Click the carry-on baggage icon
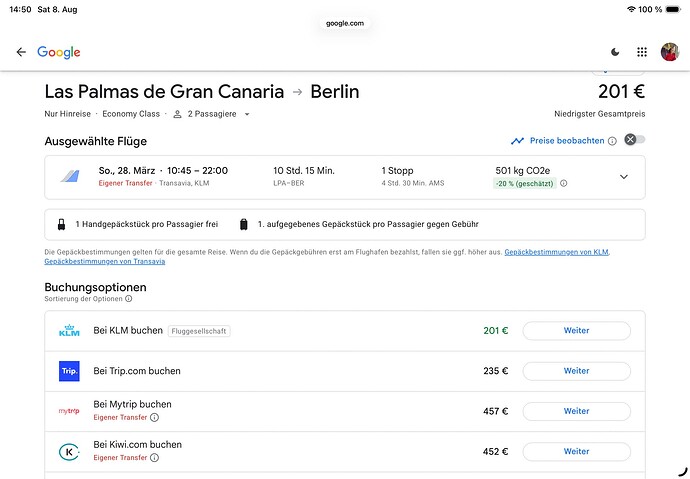The width and height of the screenshot is (690, 479). tap(62, 224)
